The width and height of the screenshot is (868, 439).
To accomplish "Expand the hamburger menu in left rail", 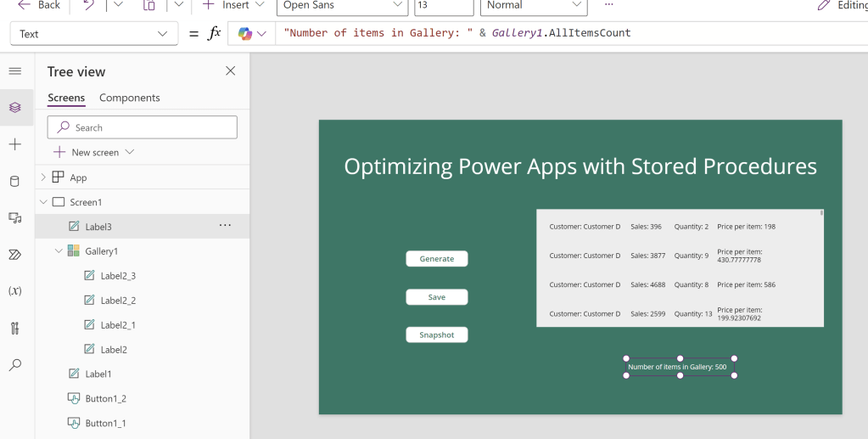I will tap(15, 70).
